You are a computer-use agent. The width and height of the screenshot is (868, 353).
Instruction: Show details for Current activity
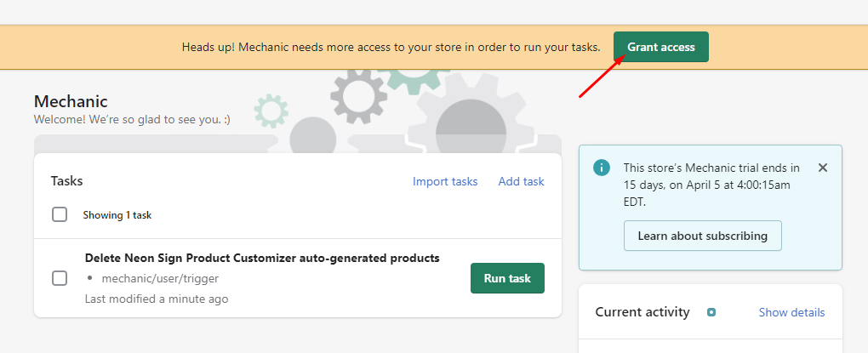pos(791,312)
